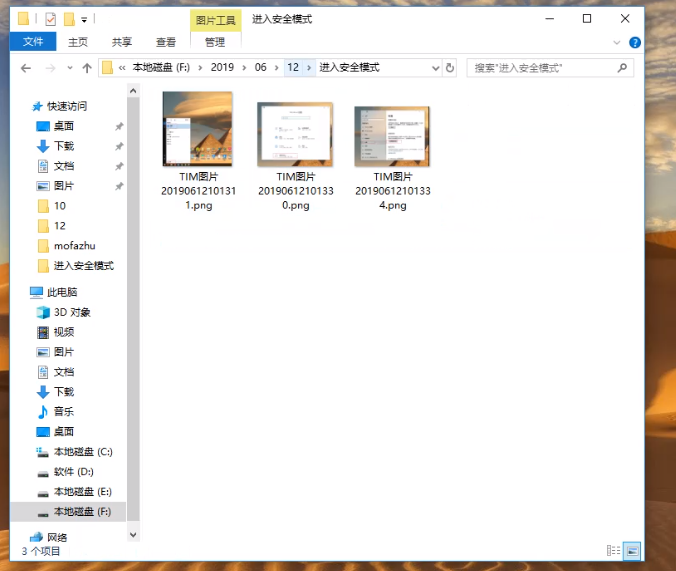Select 本地磁盘 (F:) drive in navigation pane

(x=68, y=511)
